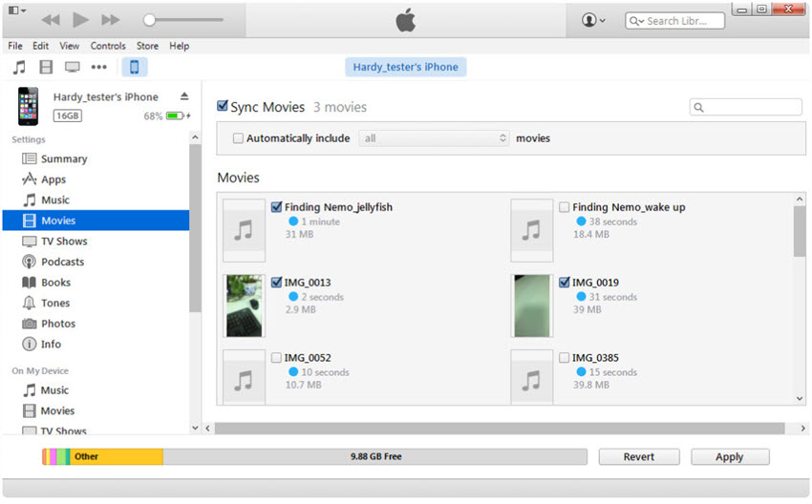The width and height of the screenshot is (812, 504).
Task: Click the movies filter search field
Action: pyautogui.click(x=746, y=107)
